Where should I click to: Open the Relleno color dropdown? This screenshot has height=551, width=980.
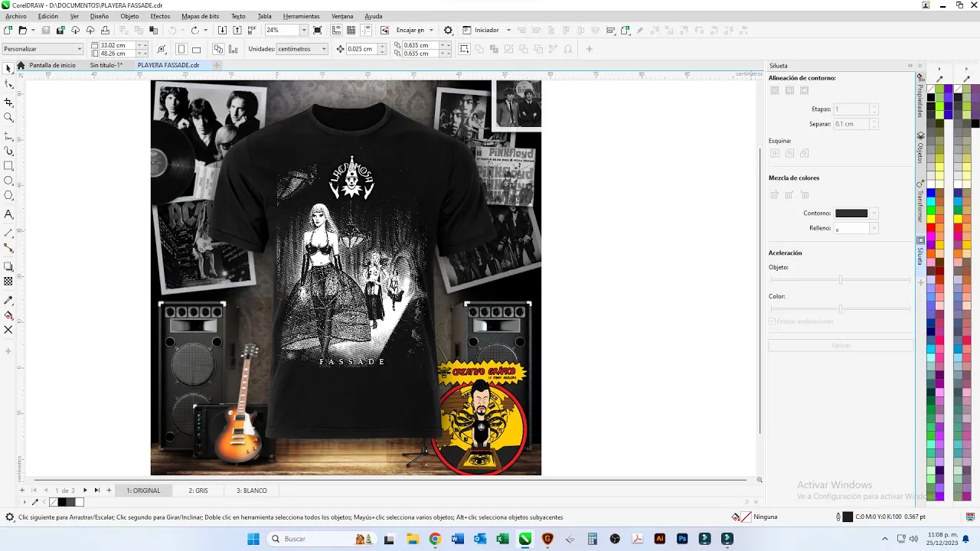[874, 228]
